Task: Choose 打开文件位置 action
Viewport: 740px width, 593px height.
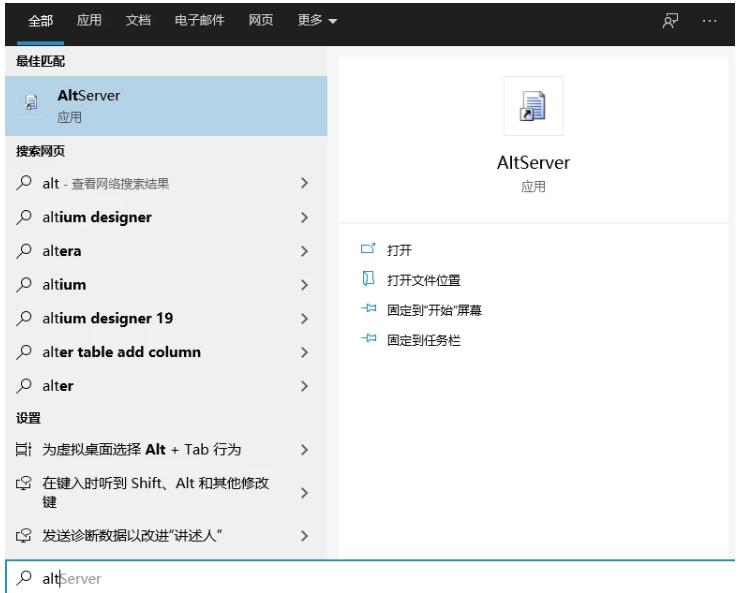Action: 424,280
